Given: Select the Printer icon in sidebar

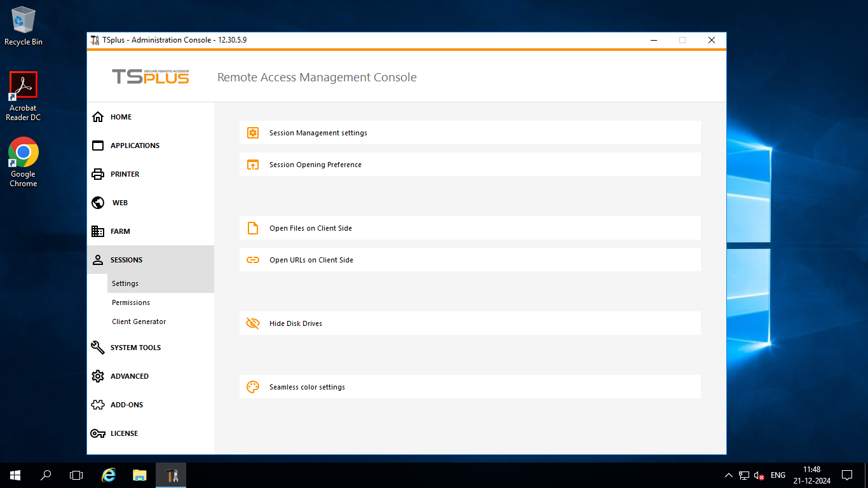Looking at the screenshot, I should coord(98,174).
